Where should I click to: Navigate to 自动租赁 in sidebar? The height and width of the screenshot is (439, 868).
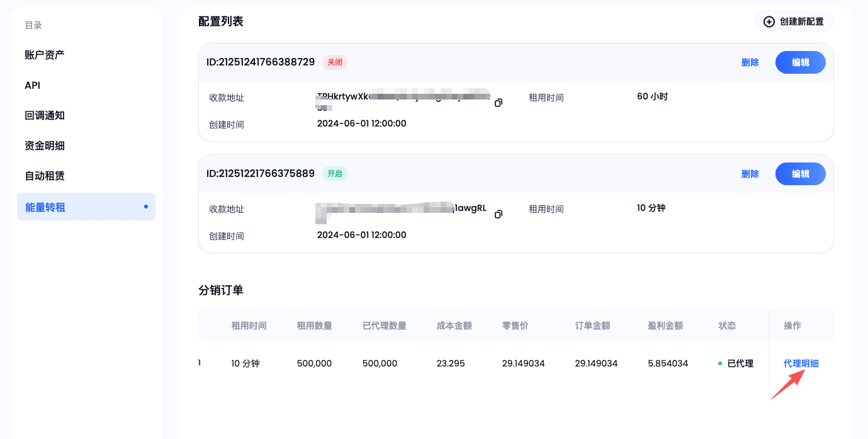point(45,176)
